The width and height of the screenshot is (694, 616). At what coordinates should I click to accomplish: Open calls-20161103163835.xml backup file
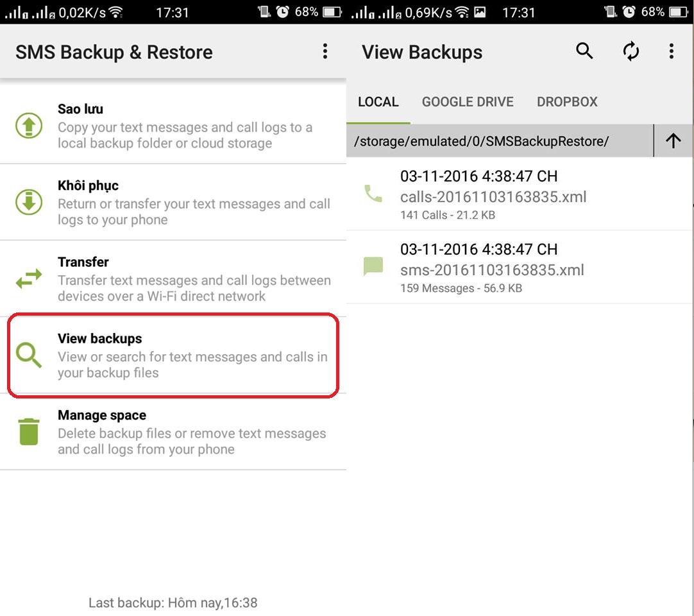coord(493,196)
